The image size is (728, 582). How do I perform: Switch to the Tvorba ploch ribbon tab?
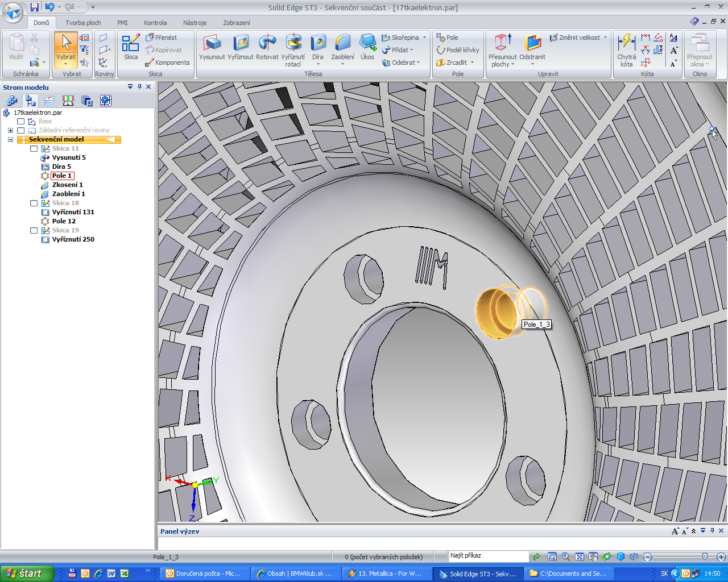pyautogui.click(x=83, y=23)
